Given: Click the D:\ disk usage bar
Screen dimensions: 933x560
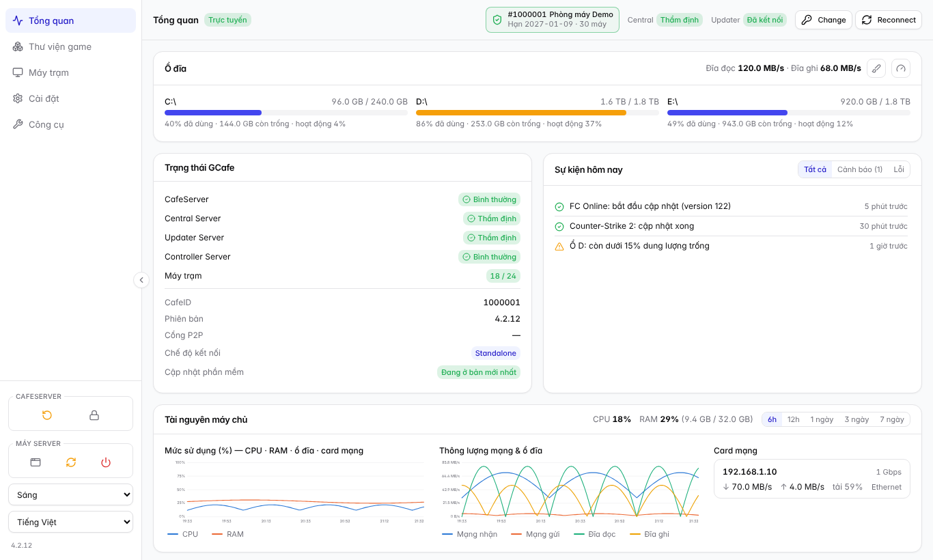Looking at the screenshot, I should [x=538, y=113].
